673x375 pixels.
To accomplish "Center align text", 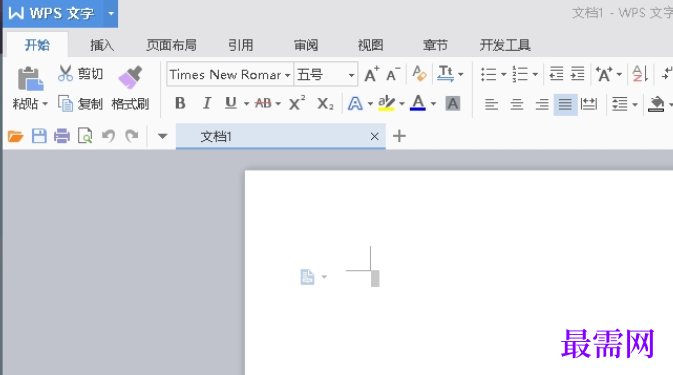I will (517, 104).
